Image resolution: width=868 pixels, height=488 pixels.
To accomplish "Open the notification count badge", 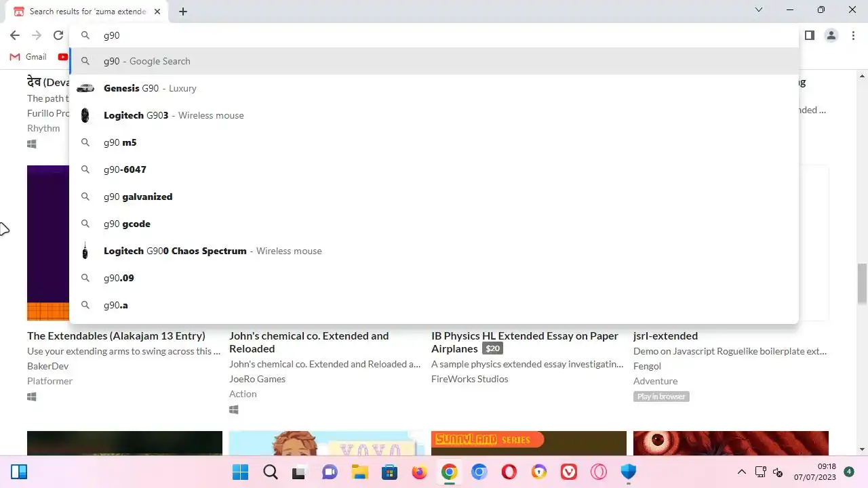I will 849,471.
